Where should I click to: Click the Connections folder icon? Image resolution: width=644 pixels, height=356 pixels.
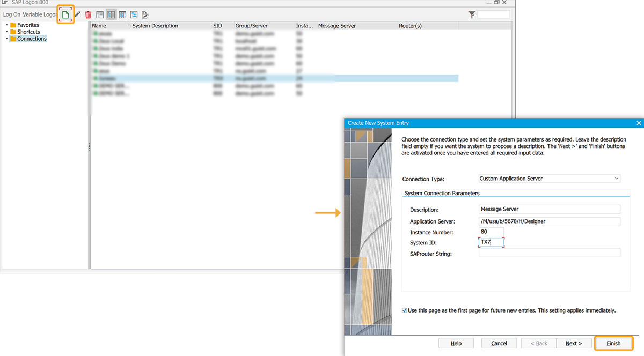coord(13,39)
